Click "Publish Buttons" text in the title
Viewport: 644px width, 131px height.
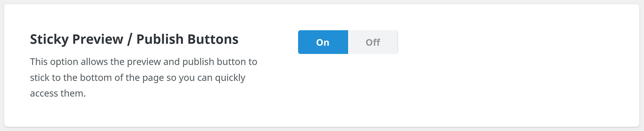[187, 39]
